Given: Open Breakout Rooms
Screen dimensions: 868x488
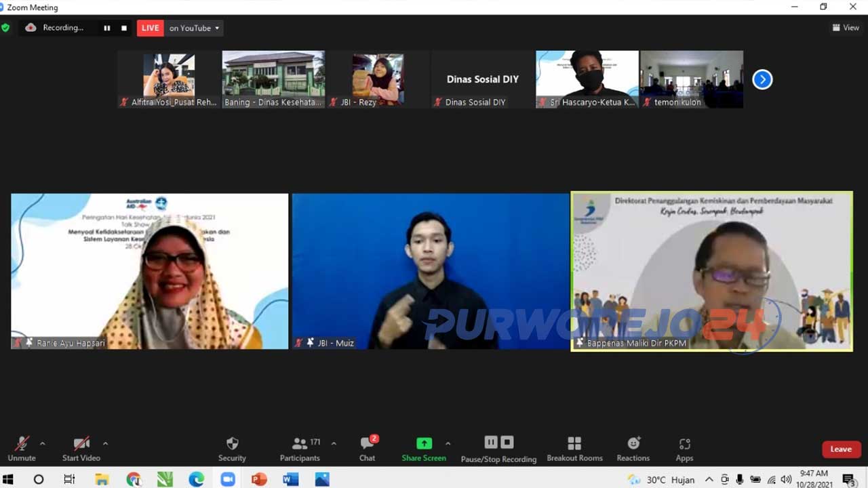Looking at the screenshot, I should tap(574, 449).
